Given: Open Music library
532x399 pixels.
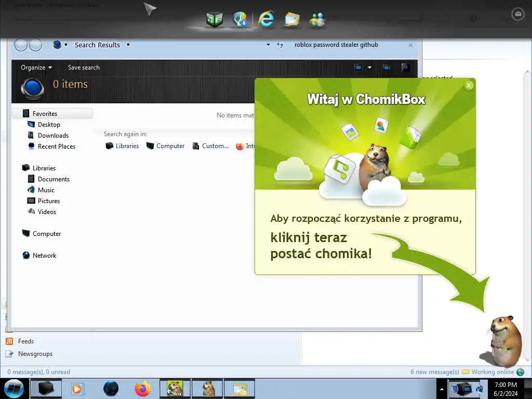Looking at the screenshot, I should click(x=46, y=190).
